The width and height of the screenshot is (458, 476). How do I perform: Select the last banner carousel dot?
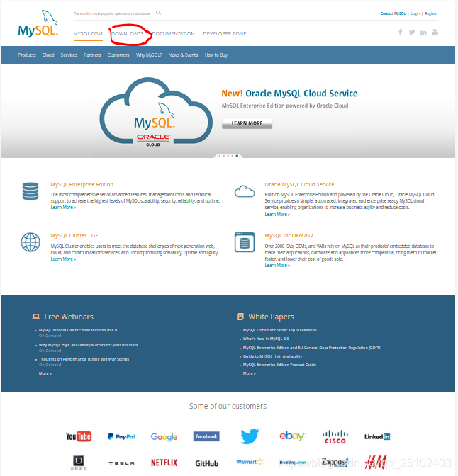click(x=237, y=156)
